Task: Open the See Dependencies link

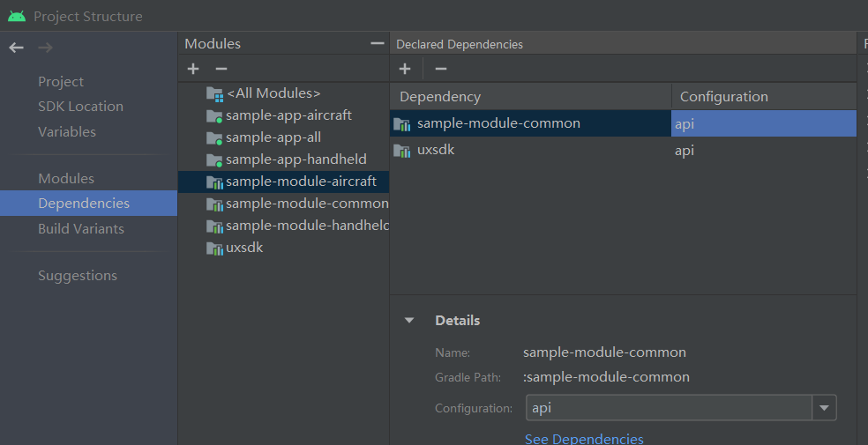Action: click(x=584, y=438)
